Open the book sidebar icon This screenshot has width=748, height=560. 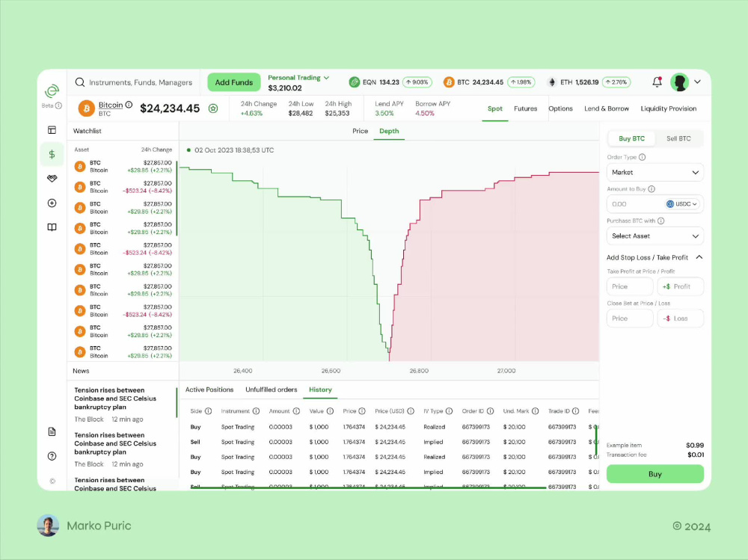(x=52, y=227)
